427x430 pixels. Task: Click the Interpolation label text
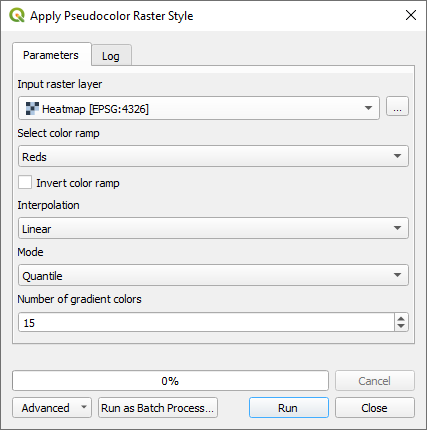point(48,205)
